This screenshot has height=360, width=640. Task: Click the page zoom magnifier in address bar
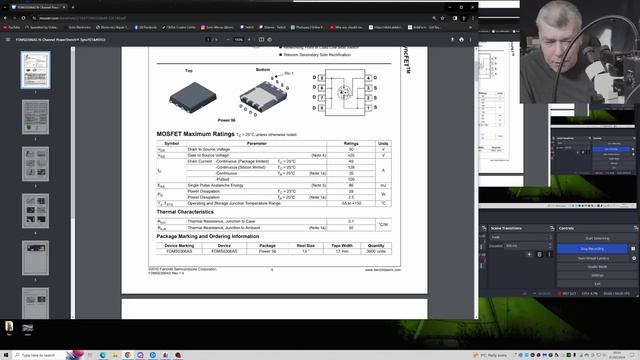pyautogui.click(x=434, y=18)
